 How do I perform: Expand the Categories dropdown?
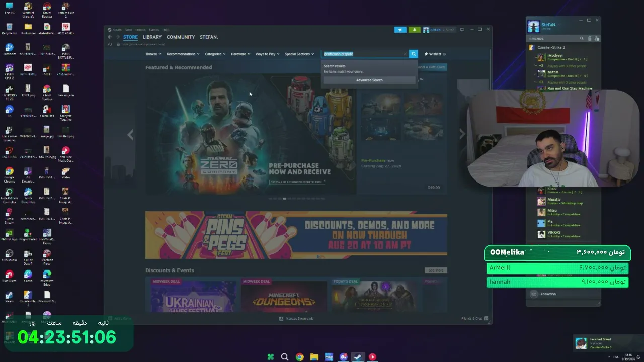(215, 54)
